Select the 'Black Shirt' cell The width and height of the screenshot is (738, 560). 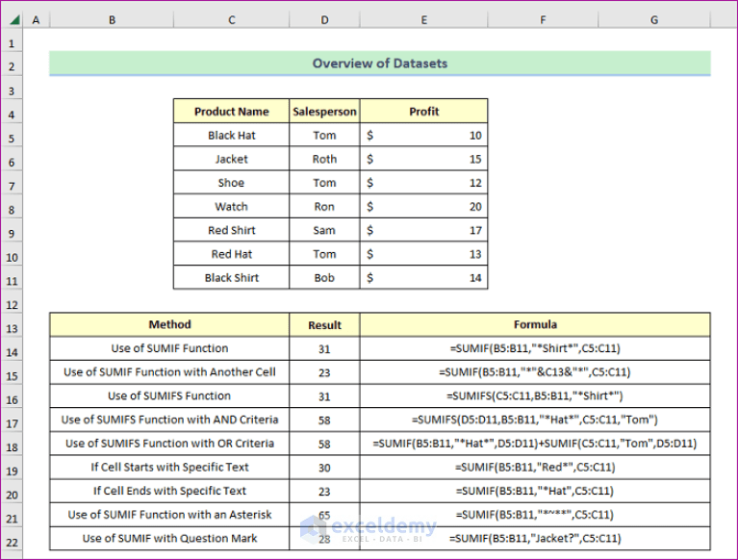coord(232,278)
